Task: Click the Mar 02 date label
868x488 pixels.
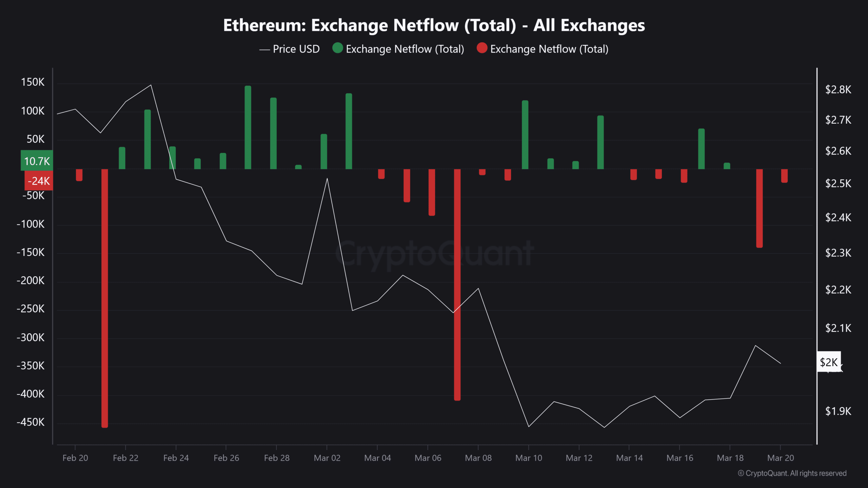Action: pyautogui.click(x=327, y=458)
